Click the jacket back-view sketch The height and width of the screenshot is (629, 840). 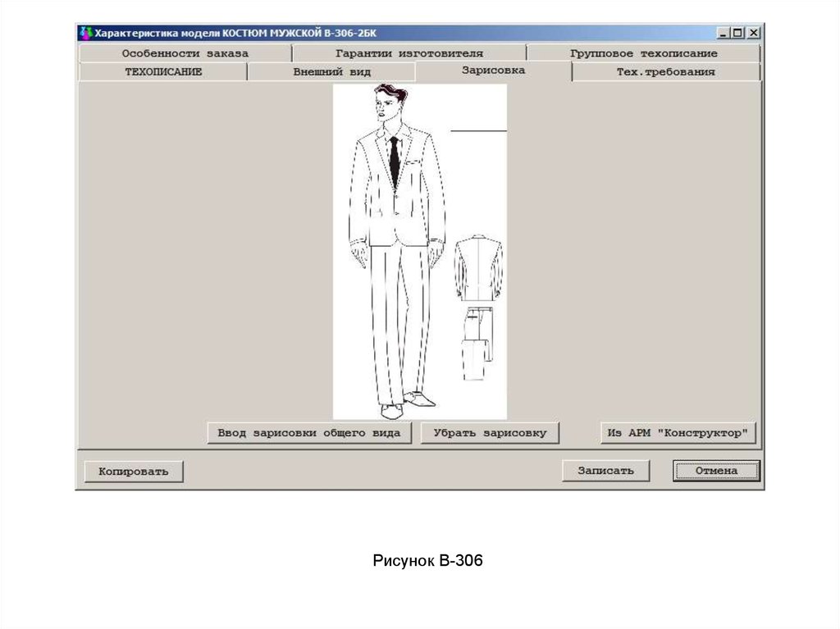(x=479, y=267)
